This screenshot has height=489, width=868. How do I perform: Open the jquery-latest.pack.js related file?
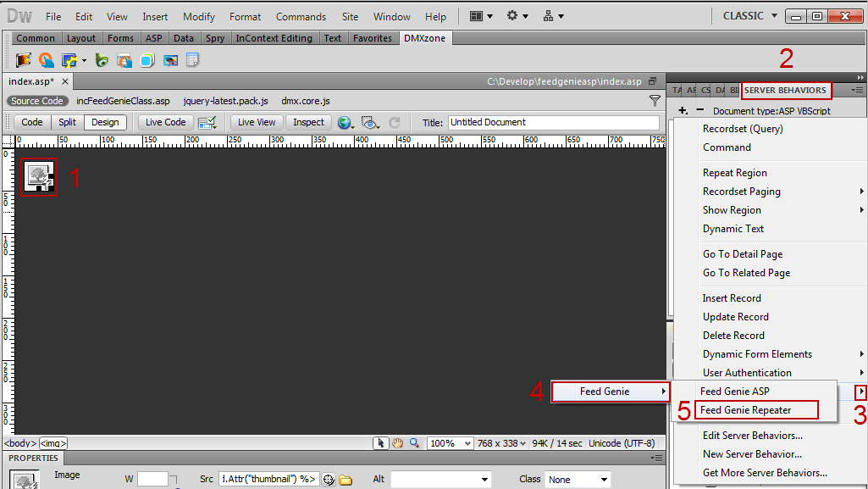(226, 101)
